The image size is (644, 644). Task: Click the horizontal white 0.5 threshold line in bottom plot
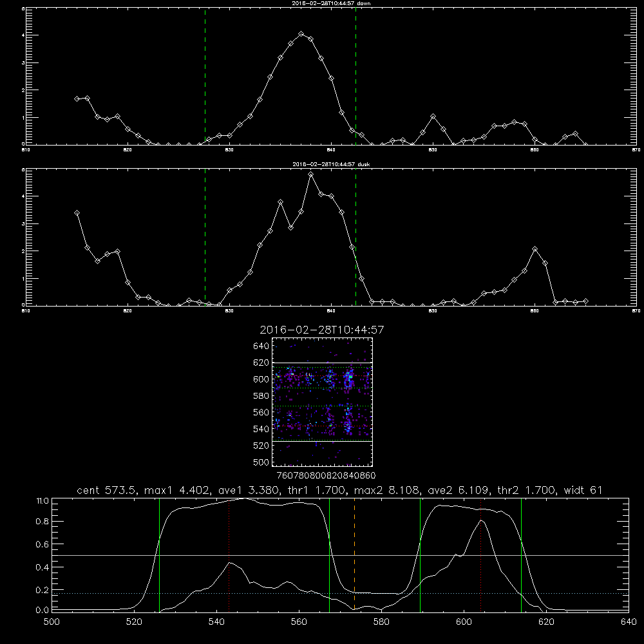[341, 556]
